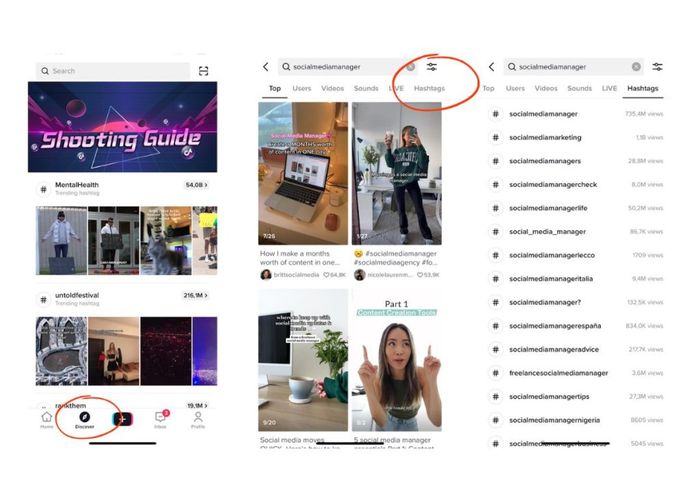Clear the search text on Hashtags screen
700x502 pixels.
pyautogui.click(x=636, y=67)
